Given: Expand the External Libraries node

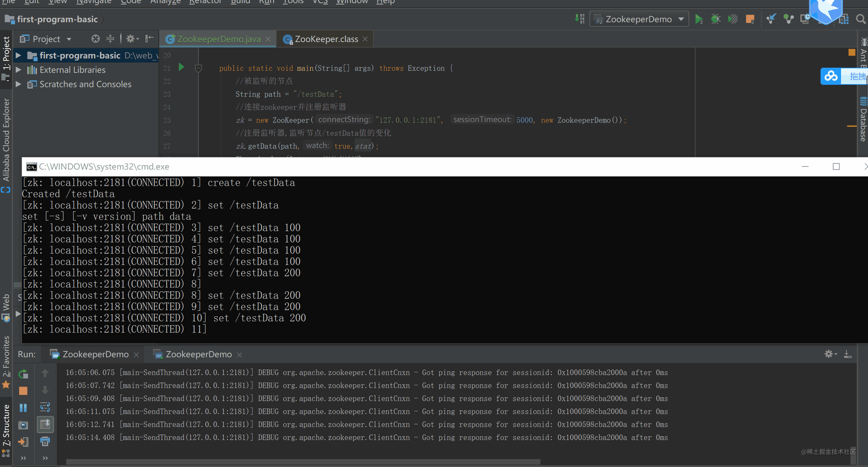Looking at the screenshot, I should click(18, 70).
